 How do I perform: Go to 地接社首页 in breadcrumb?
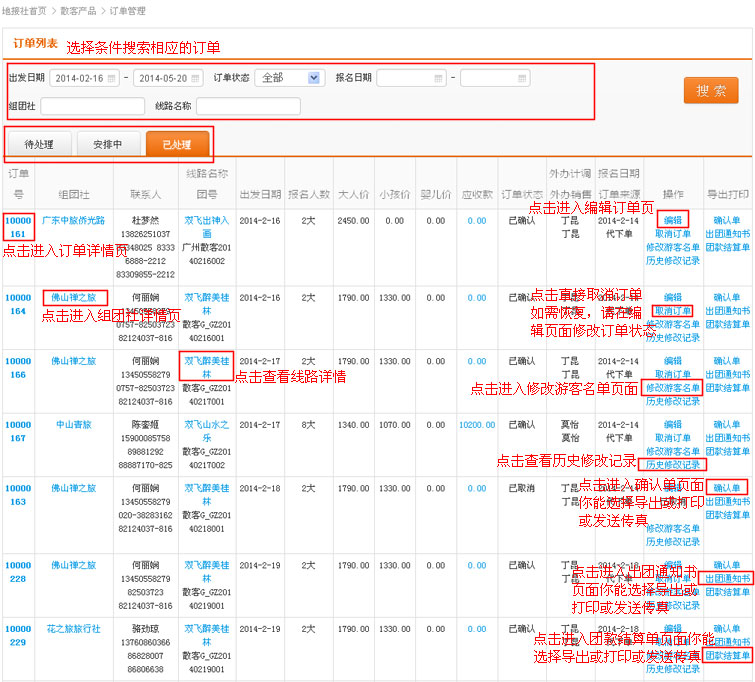click(x=24, y=11)
